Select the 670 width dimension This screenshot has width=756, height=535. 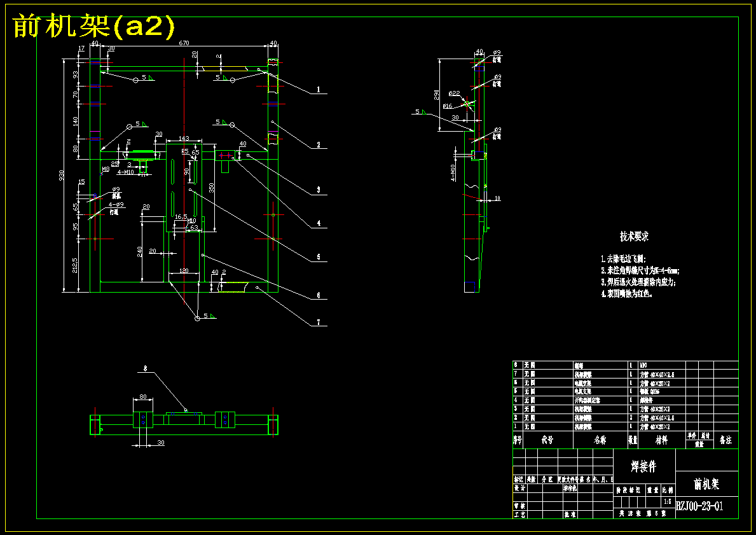click(184, 43)
